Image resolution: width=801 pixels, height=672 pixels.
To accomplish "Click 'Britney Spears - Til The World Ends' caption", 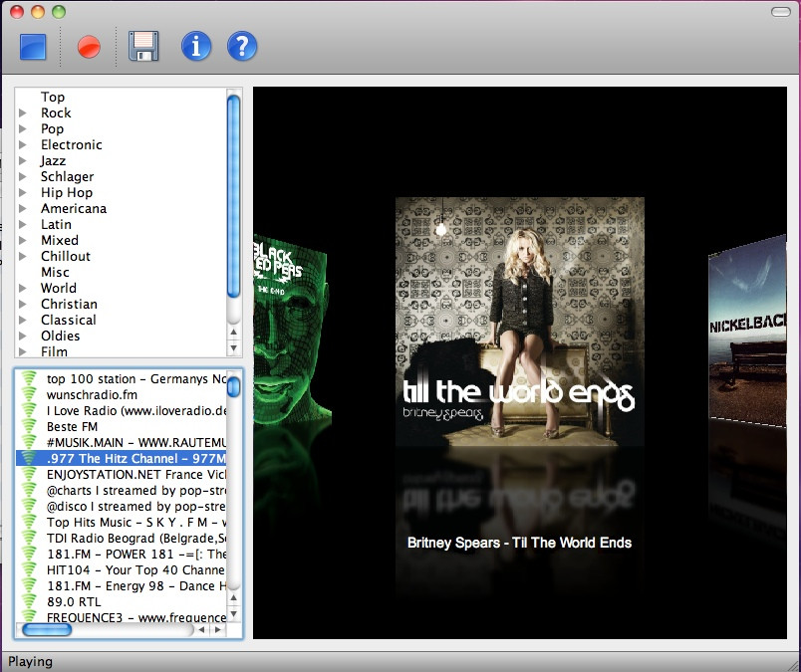I will (x=519, y=543).
